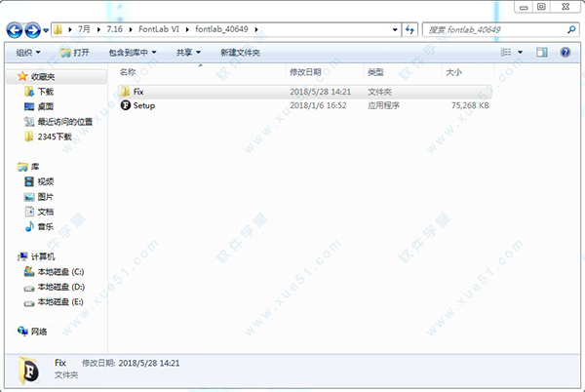
Task: Open 图片 library
Action: click(46, 197)
